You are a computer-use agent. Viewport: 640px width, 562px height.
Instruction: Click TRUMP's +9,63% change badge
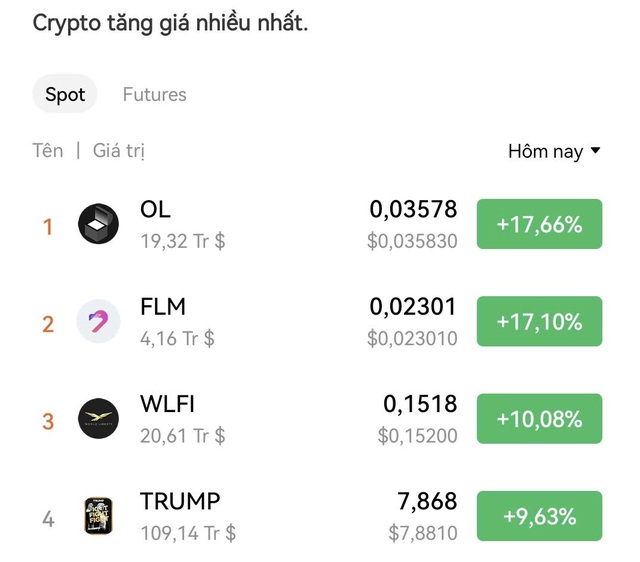click(x=539, y=517)
